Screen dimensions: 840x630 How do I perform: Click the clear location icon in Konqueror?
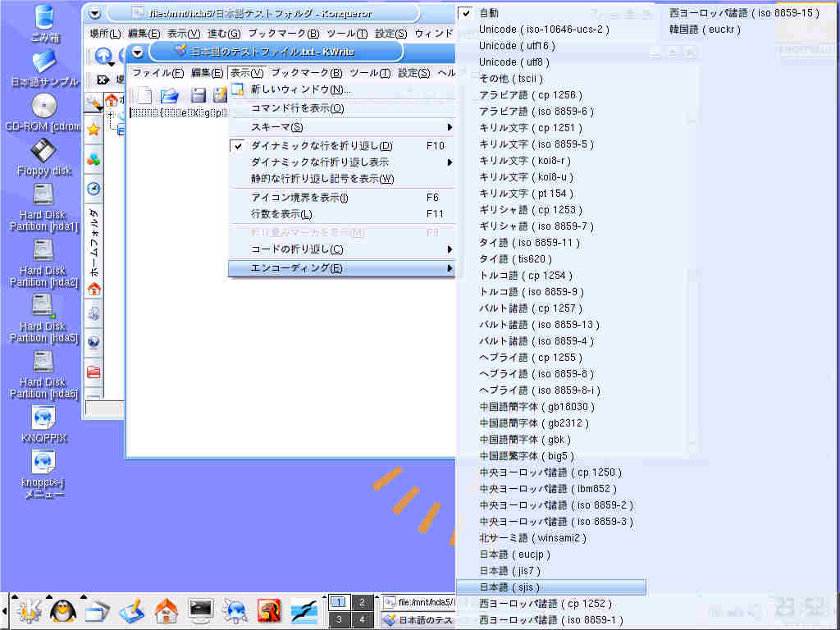103,80
